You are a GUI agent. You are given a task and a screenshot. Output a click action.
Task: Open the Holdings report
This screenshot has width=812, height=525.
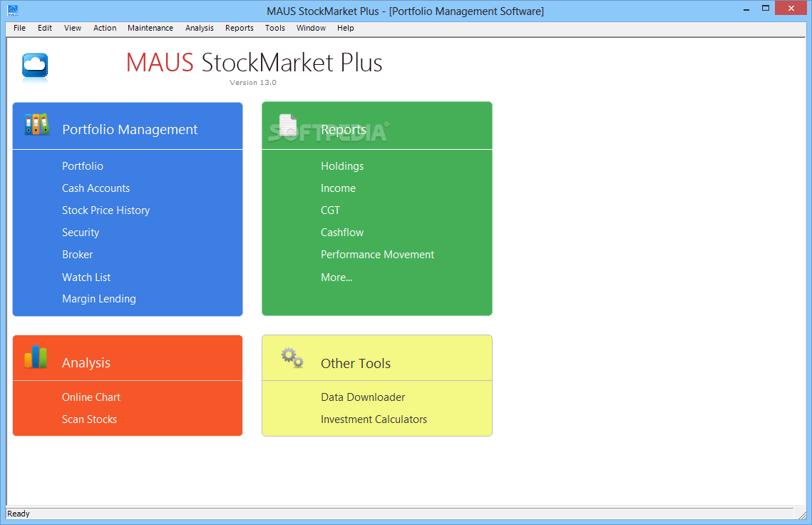point(342,166)
